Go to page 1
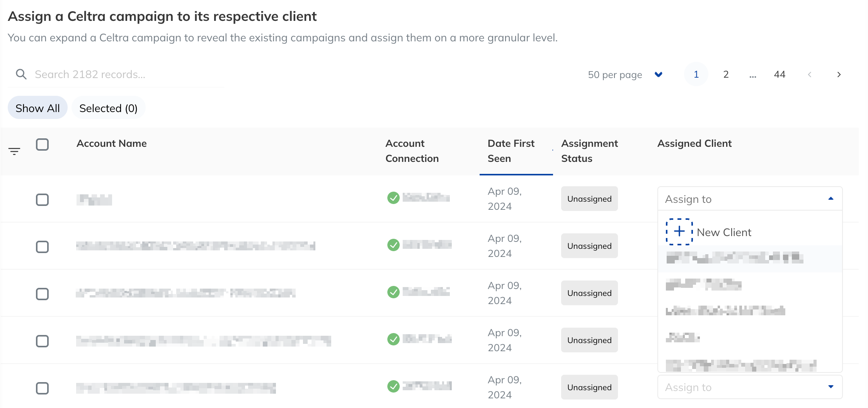Viewport: 868px width, 408px height. [x=696, y=74]
